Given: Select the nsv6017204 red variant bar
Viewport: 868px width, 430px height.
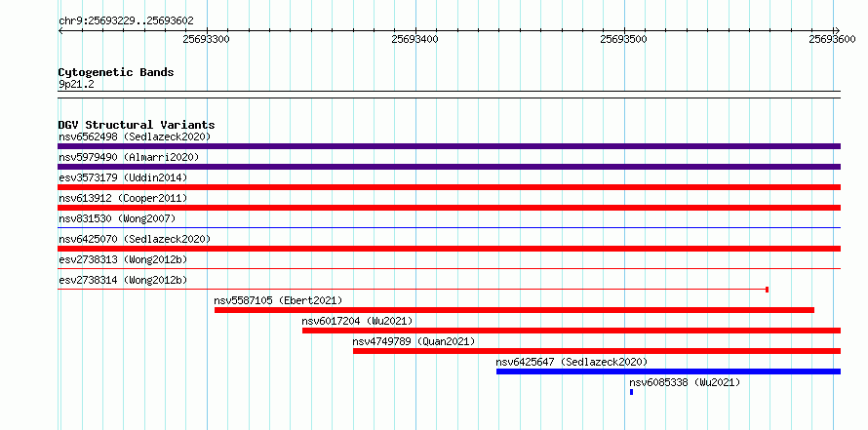Looking at the screenshot, I should [572, 331].
